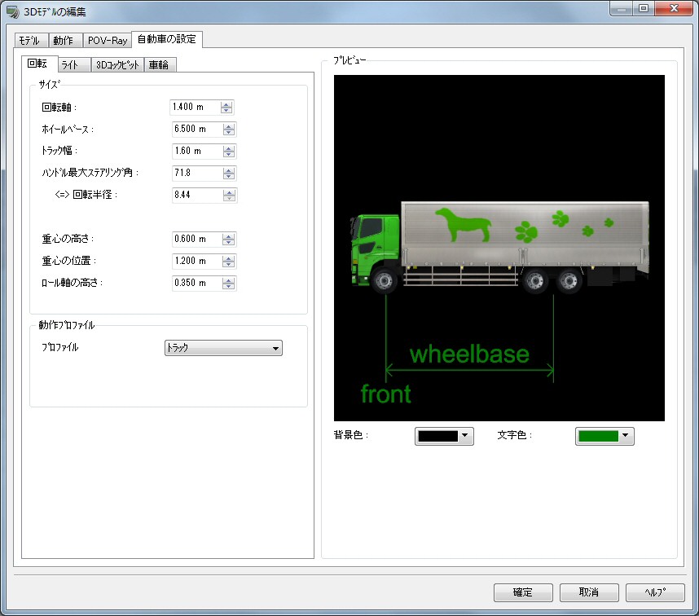Switch to the 車輪 sub-tab

[160, 65]
